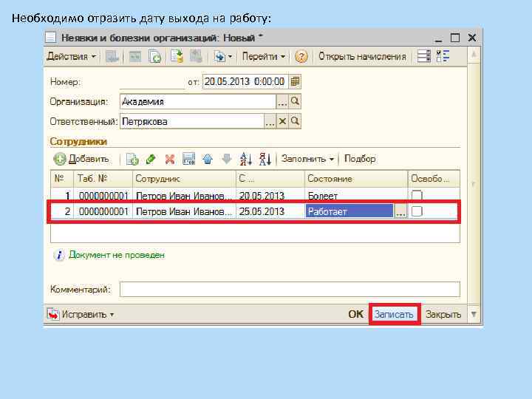The width and height of the screenshot is (532, 399).
Task: Sort ascending A-Я icon
Action: pos(245,159)
